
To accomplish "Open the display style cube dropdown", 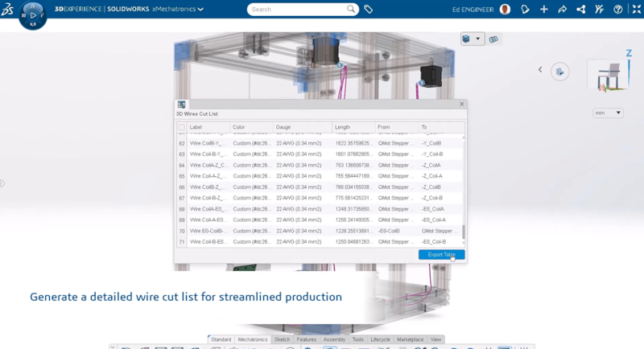I will 472,39.
